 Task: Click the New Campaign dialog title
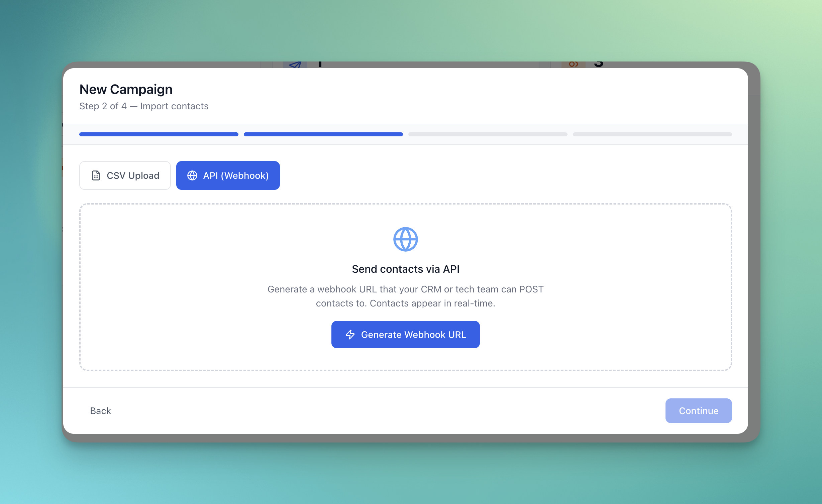(126, 89)
